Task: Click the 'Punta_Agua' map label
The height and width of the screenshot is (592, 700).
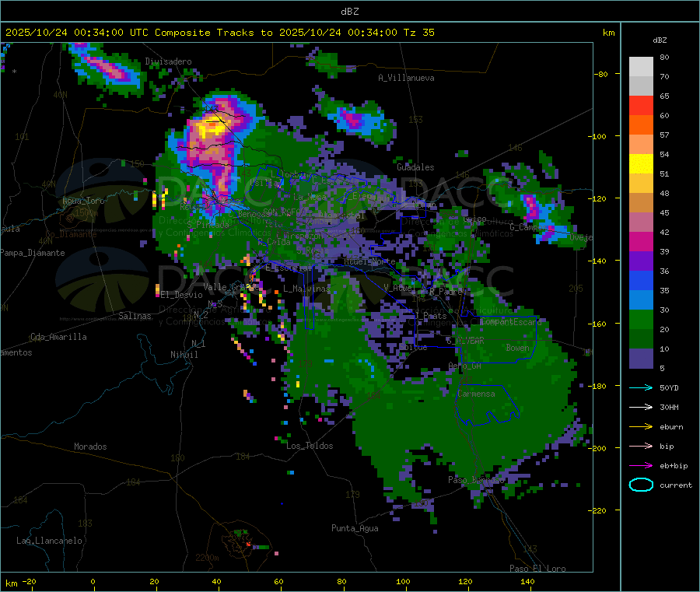Action: coord(355,528)
